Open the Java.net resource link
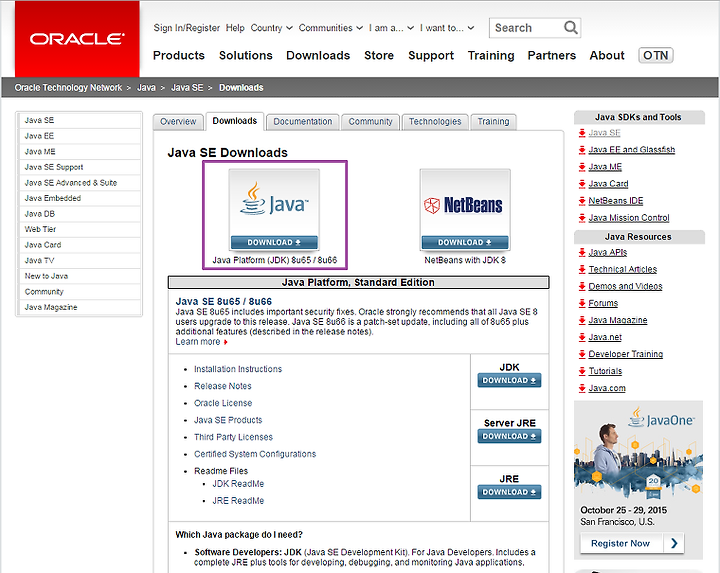The width and height of the screenshot is (720, 573). tap(605, 337)
